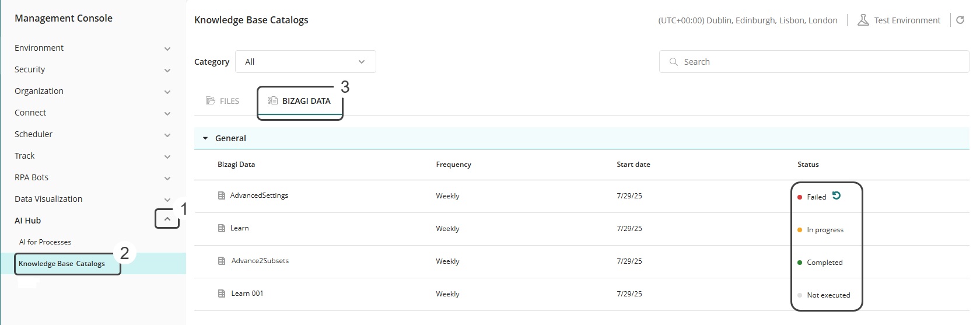Click the folder icon on FILES tab
The width and height of the screenshot is (980, 325).
211,101
